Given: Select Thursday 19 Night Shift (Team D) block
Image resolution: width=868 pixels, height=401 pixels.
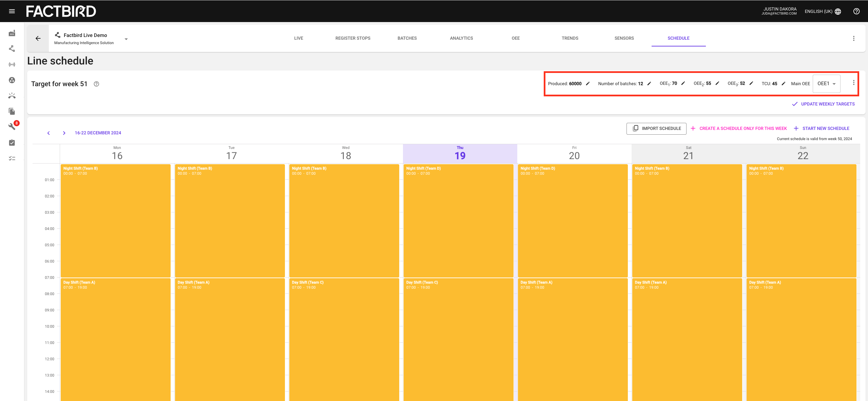Looking at the screenshot, I should [459, 221].
